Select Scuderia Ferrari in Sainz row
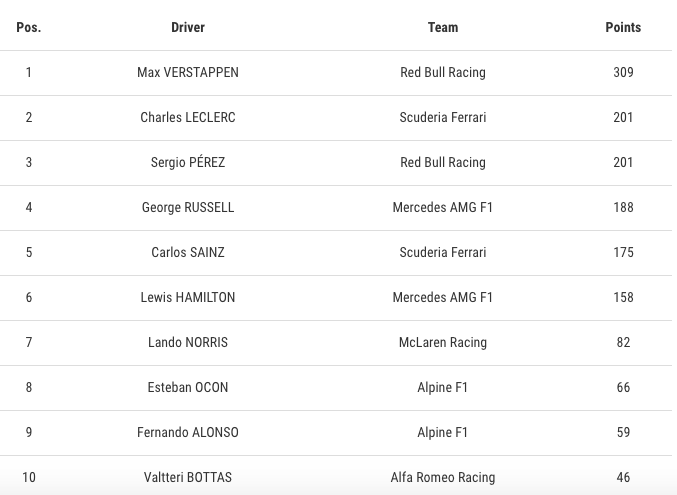677x495 pixels. [x=443, y=252]
